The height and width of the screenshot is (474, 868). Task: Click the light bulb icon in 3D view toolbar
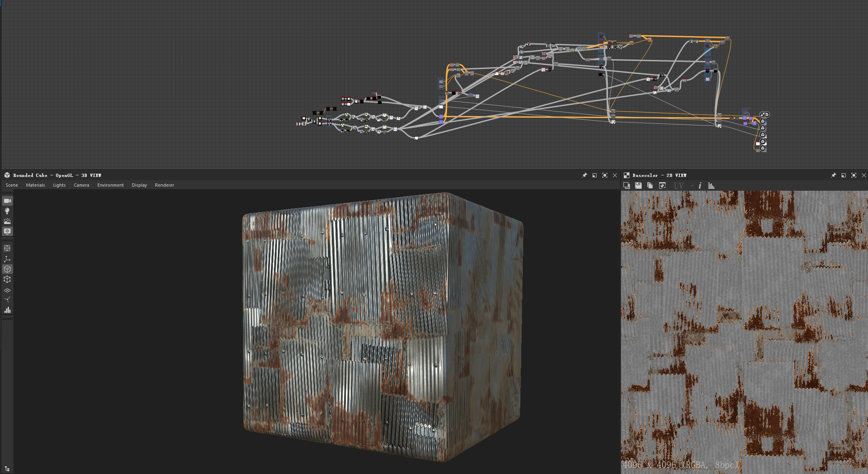point(7,211)
